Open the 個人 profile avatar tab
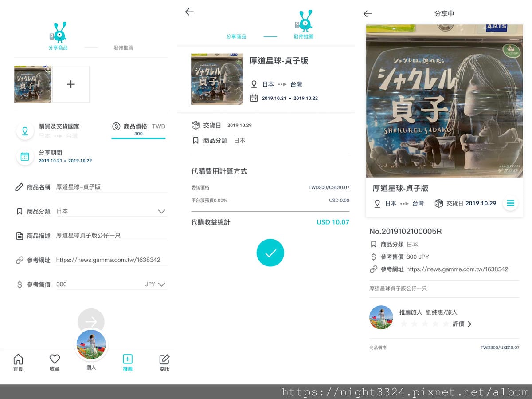Image resolution: width=532 pixels, height=399 pixels. pyautogui.click(x=91, y=345)
